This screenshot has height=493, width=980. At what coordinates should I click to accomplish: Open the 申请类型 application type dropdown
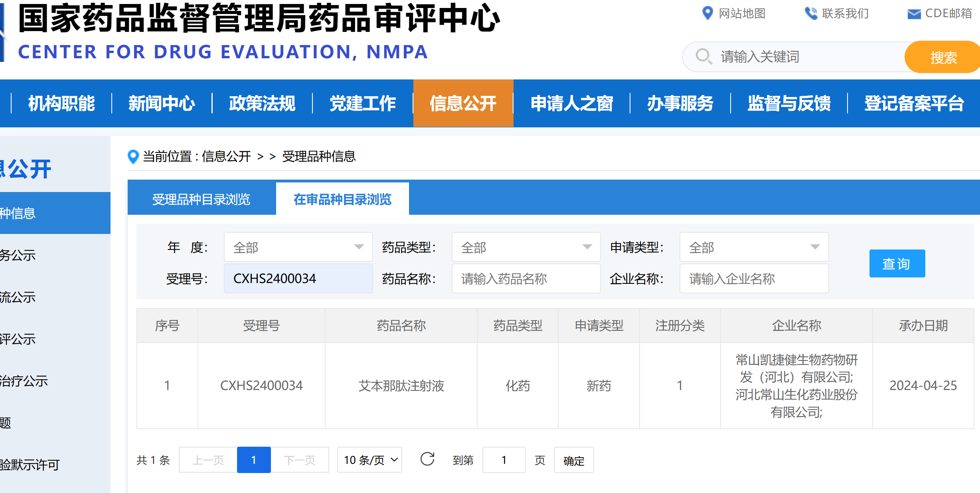(754, 247)
